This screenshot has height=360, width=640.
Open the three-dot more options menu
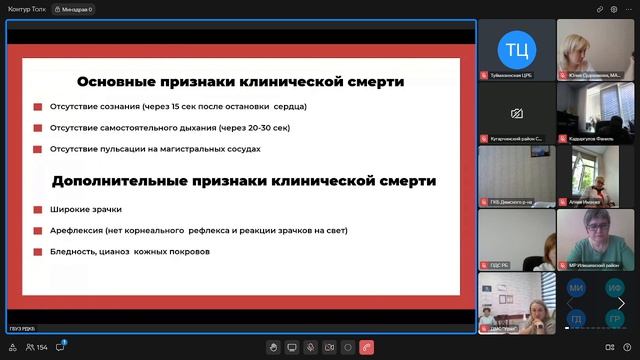coord(629,9)
